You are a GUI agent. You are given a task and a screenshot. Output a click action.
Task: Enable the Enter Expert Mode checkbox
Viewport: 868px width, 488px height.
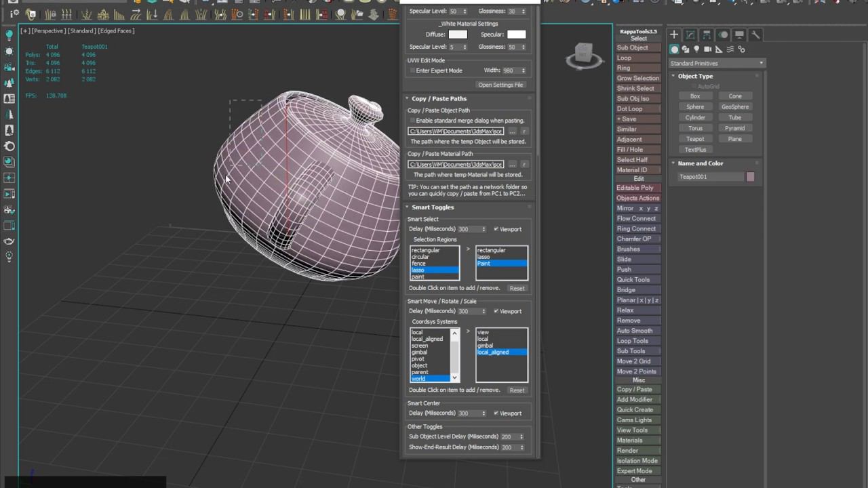(411, 70)
